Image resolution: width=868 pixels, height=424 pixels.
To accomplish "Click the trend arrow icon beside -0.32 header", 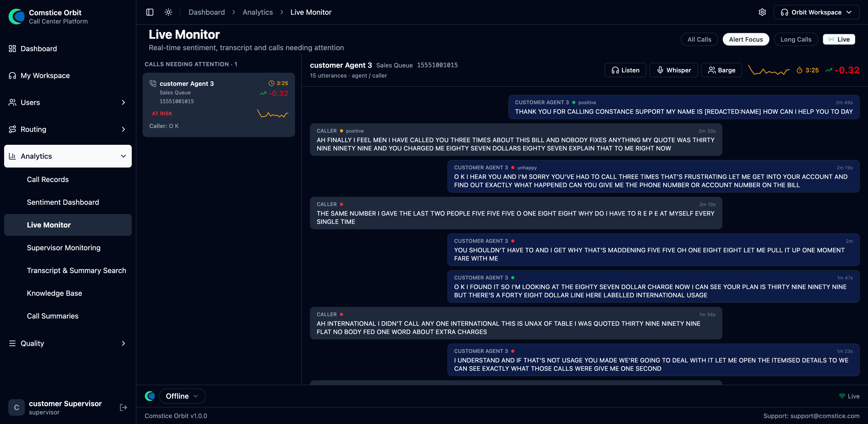I will pos(828,70).
